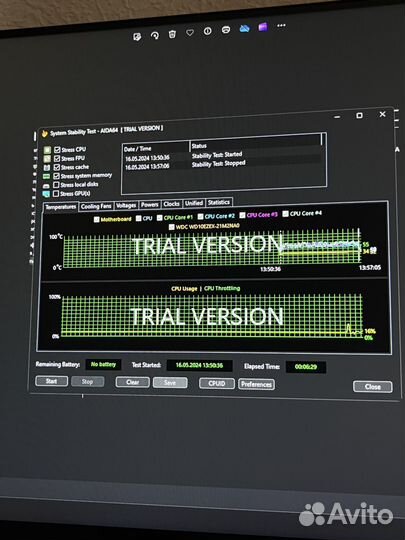
Task: Click the AIDA64 flame icon in the title bar
Action: 44,134
